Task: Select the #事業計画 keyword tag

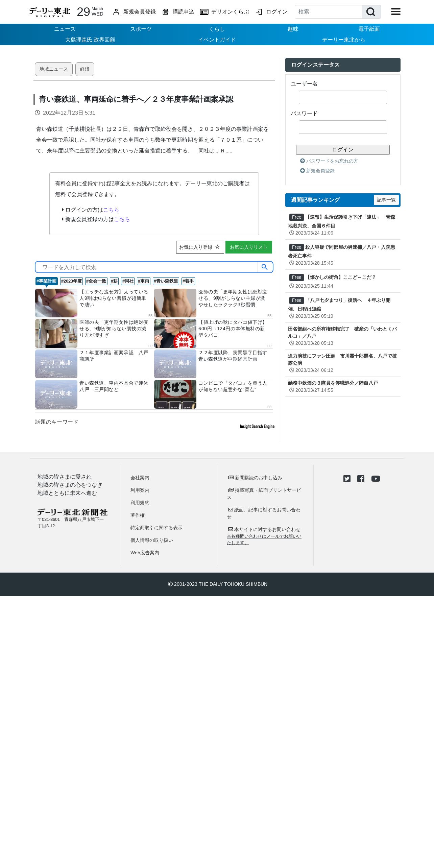Action: point(47,281)
